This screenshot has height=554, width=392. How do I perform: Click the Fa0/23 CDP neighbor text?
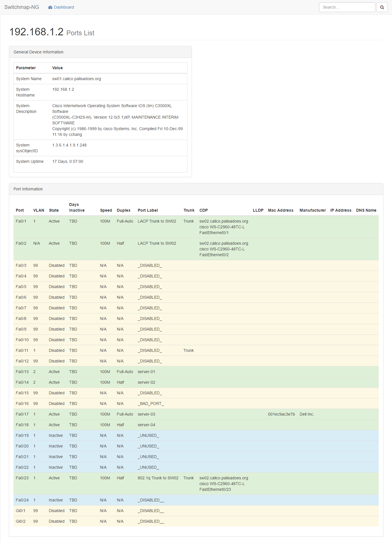pos(224,484)
